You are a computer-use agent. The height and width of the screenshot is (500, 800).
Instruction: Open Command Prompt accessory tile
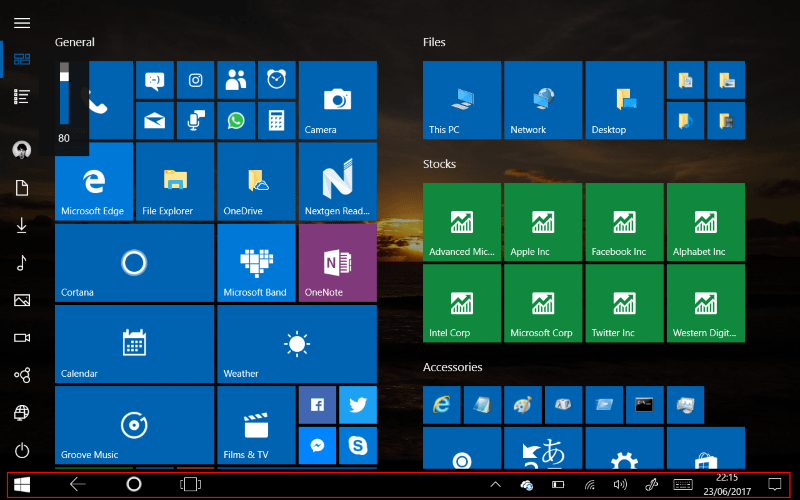645,405
